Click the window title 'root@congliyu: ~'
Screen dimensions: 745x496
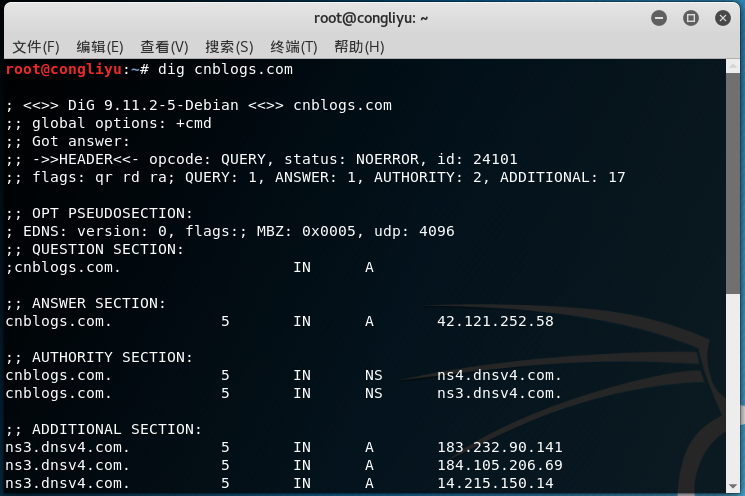coord(371,19)
